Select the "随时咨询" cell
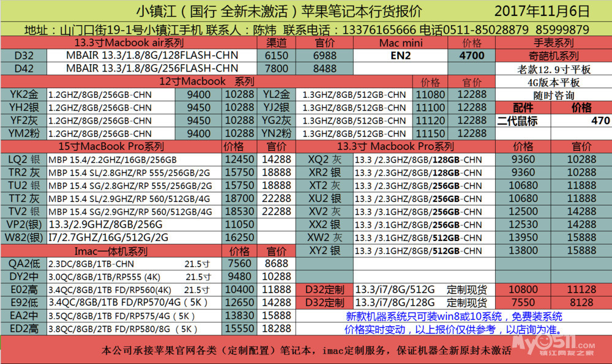This screenshot has width=612, height=364. pyautogui.click(x=553, y=95)
